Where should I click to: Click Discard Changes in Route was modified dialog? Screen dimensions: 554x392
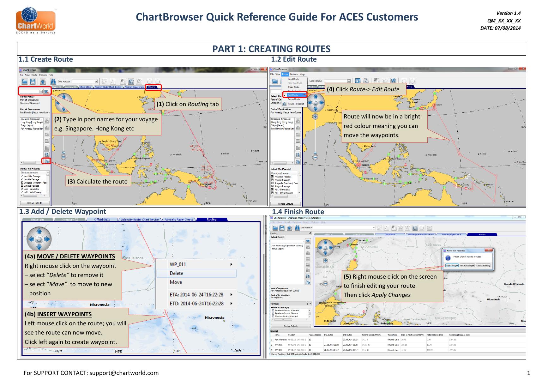point(467,266)
